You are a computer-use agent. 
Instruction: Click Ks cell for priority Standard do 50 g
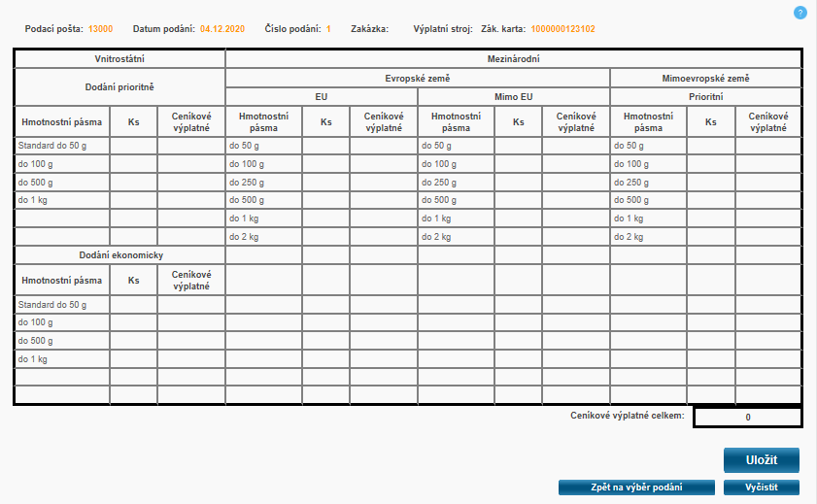coord(134,146)
